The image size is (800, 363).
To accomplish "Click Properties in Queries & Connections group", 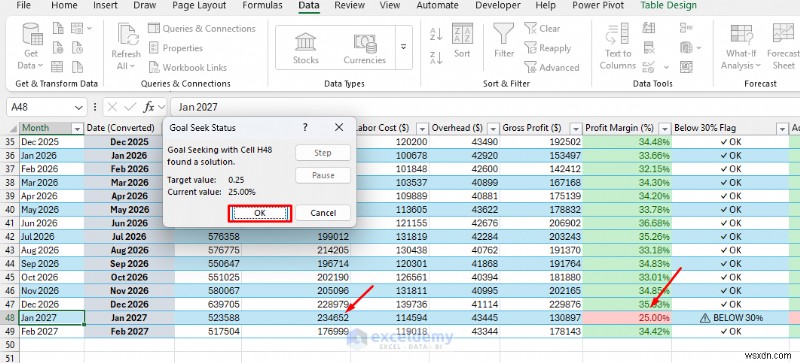I will click(176, 48).
